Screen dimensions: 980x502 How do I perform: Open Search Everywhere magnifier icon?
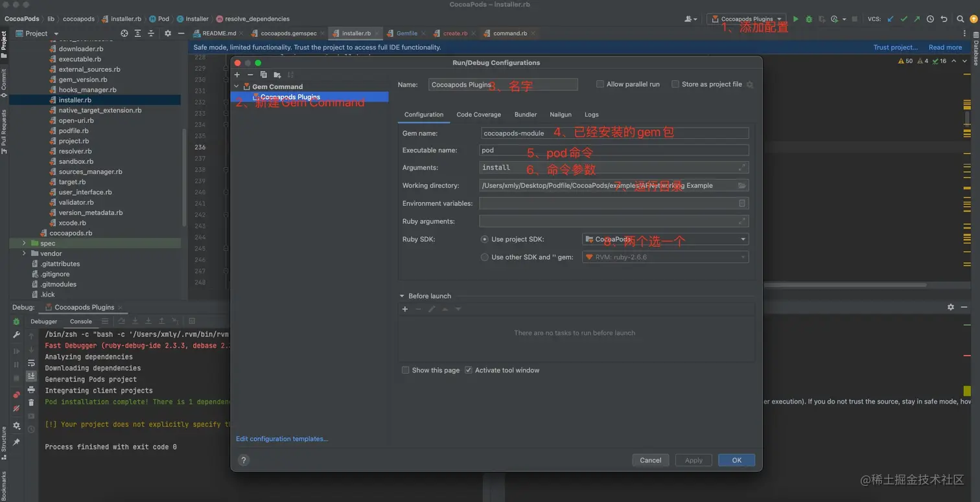(961, 19)
